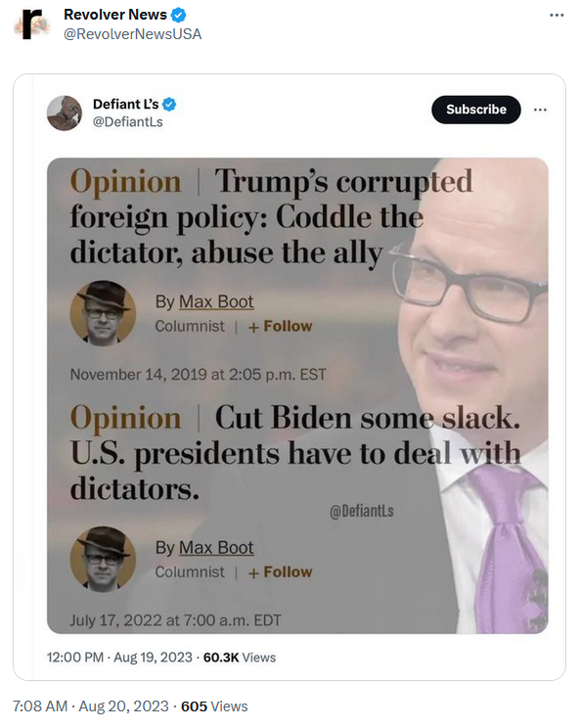Image resolution: width=581 pixels, height=728 pixels.
Task: Open the @RevolverNewsUSA handle
Action: pyautogui.click(x=132, y=34)
